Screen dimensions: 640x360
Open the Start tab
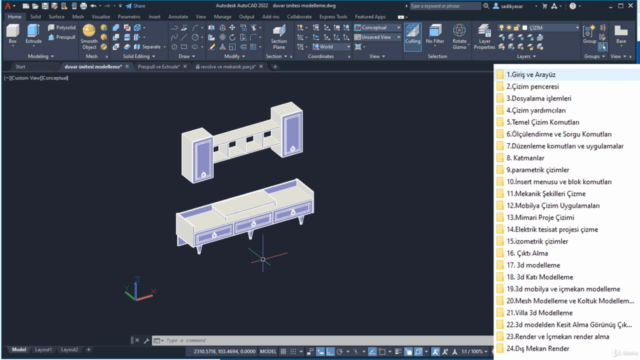click(x=20, y=67)
